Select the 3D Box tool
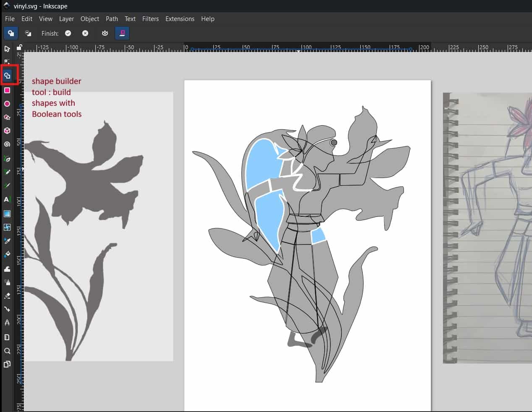This screenshot has height=412, width=532. [x=7, y=131]
